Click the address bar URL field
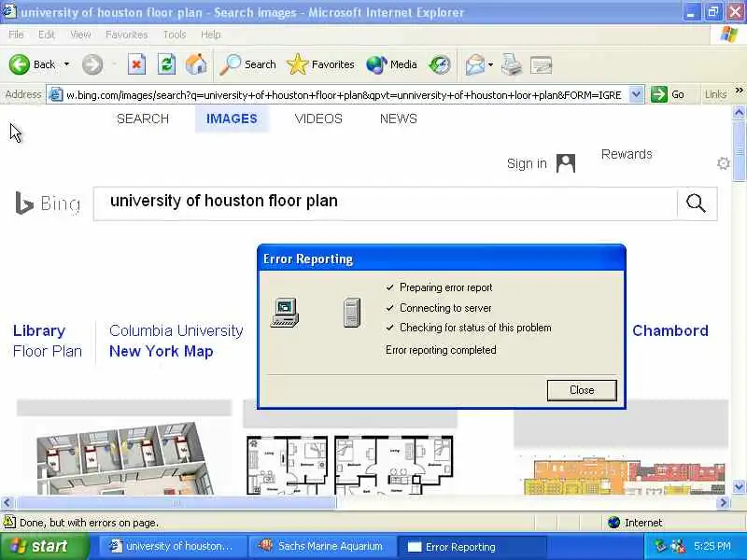The width and height of the screenshot is (747, 560). [x=344, y=95]
